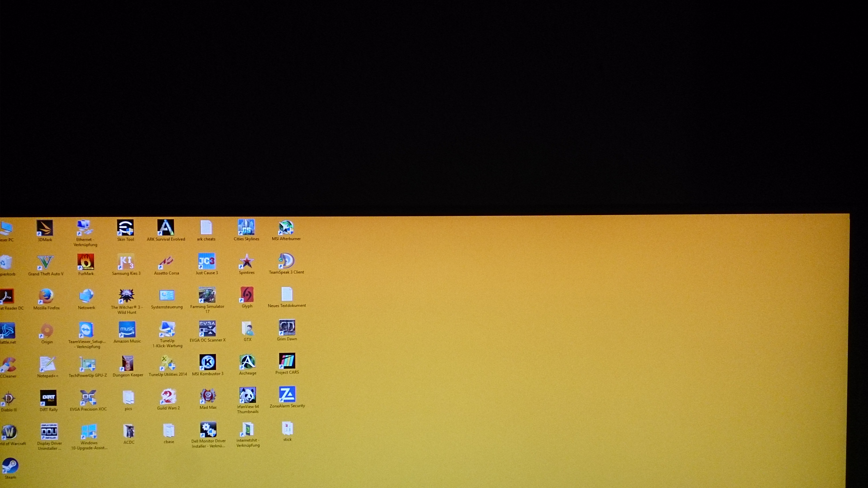
Task: Open the Notepad++ desktop icon
Action: click(47, 364)
